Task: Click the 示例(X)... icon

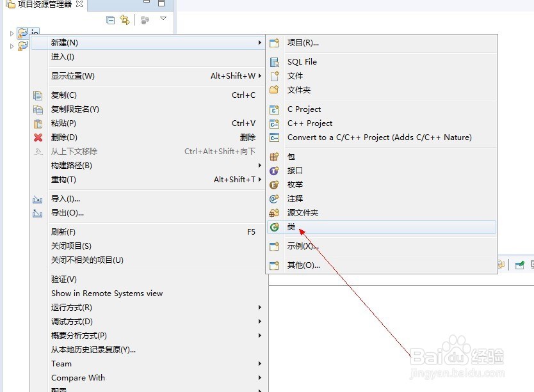Action: 274,246
